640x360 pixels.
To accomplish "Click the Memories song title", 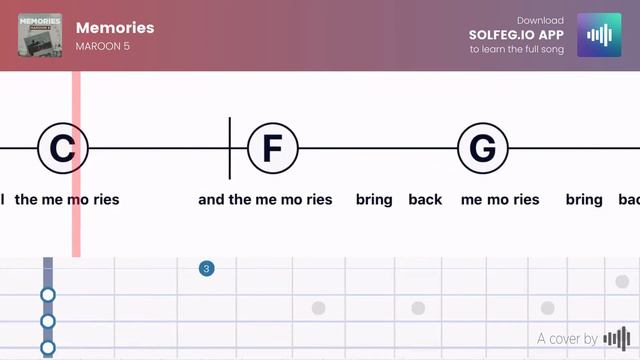I will [x=115, y=28].
